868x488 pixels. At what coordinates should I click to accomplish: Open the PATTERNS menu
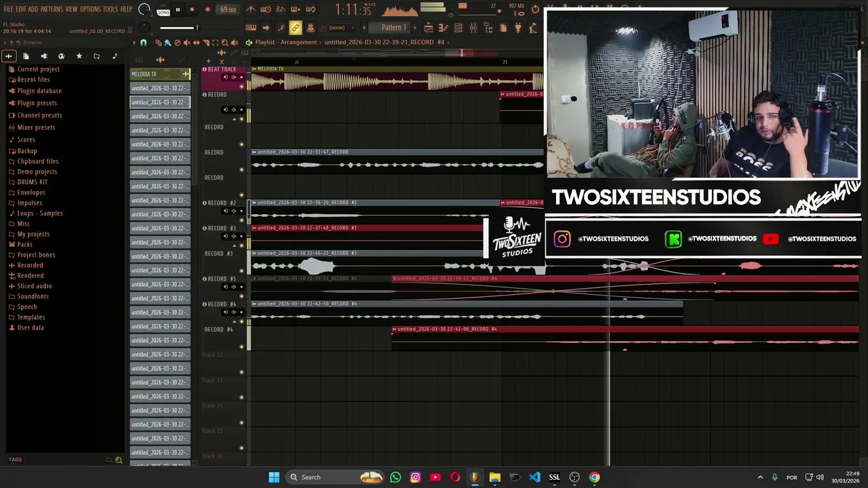click(52, 9)
